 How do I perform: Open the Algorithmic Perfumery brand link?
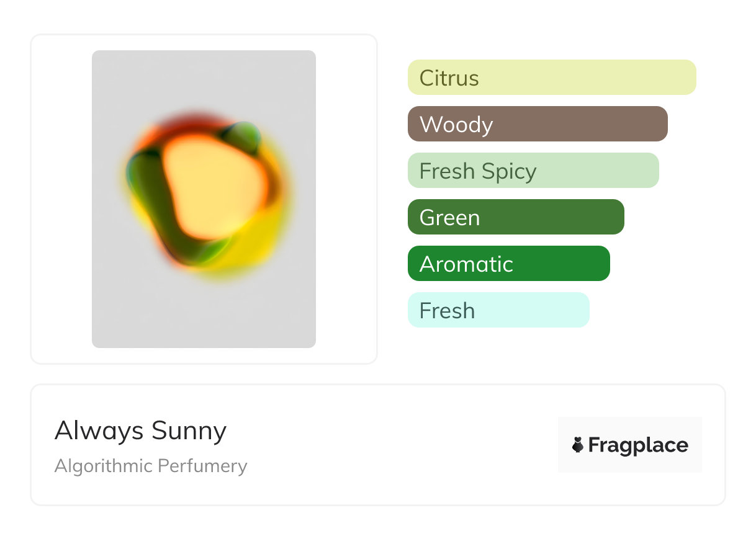tap(151, 466)
